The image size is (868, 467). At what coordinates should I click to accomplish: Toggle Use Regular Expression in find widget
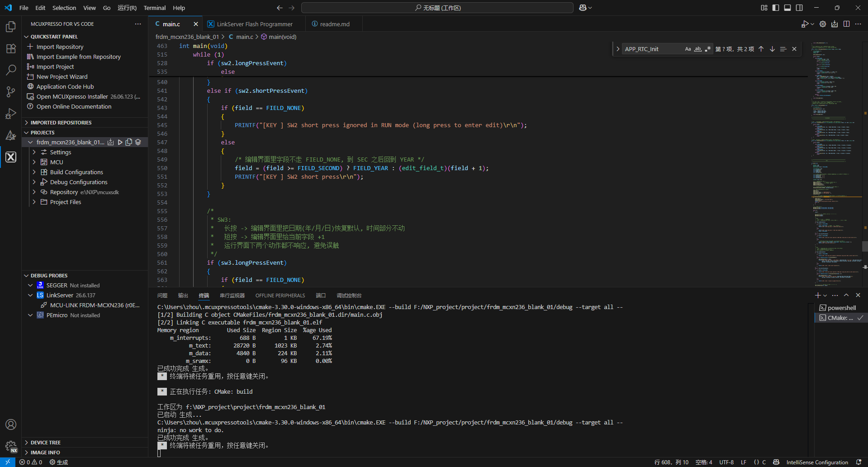(x=708, y=49)
